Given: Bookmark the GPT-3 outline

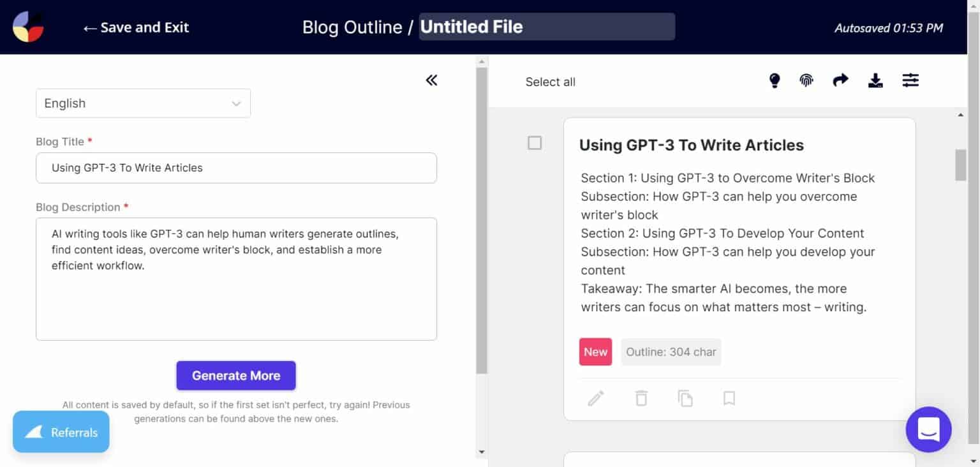Looking at the screenshot, I should pos(729,397).
